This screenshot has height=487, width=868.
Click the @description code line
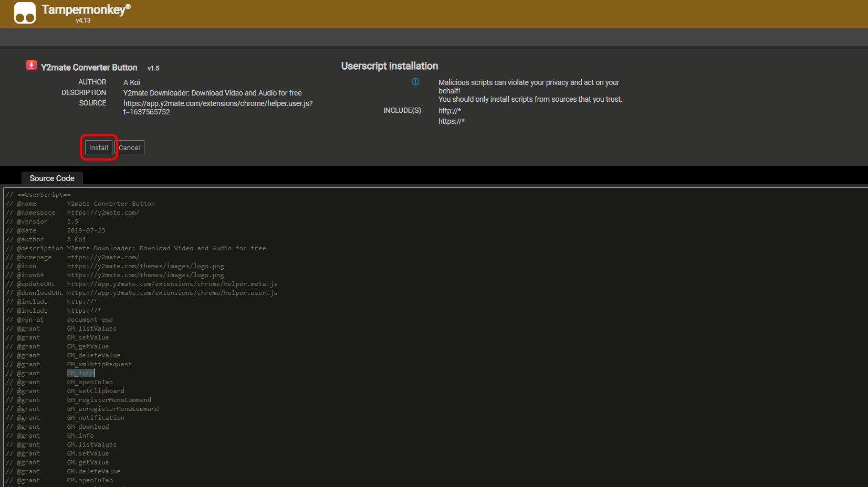tap(136, 248)
